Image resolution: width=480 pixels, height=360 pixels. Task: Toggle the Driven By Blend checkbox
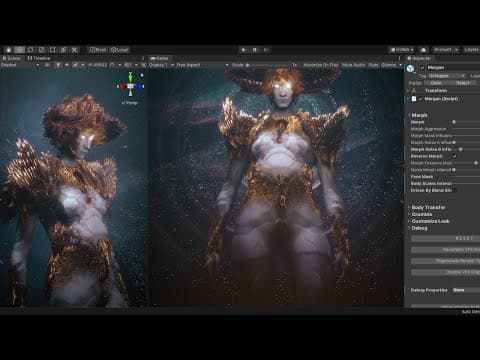455,190
